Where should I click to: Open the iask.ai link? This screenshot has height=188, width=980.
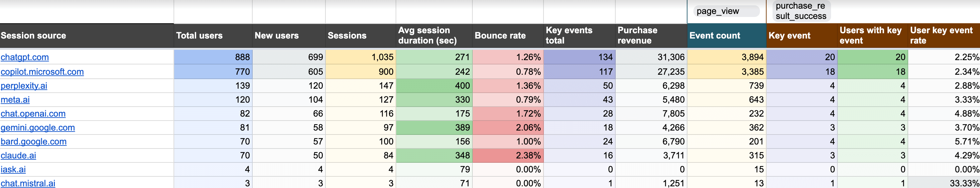coord(13,169)
